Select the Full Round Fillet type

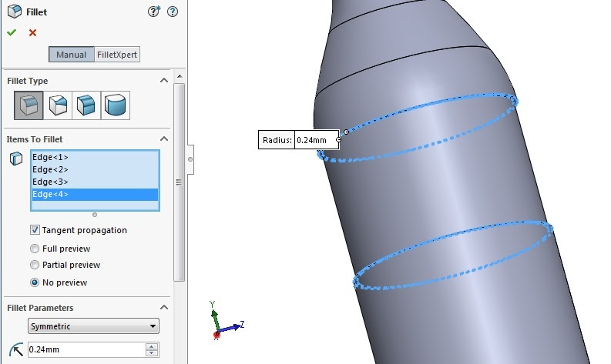tap(116, 105)
